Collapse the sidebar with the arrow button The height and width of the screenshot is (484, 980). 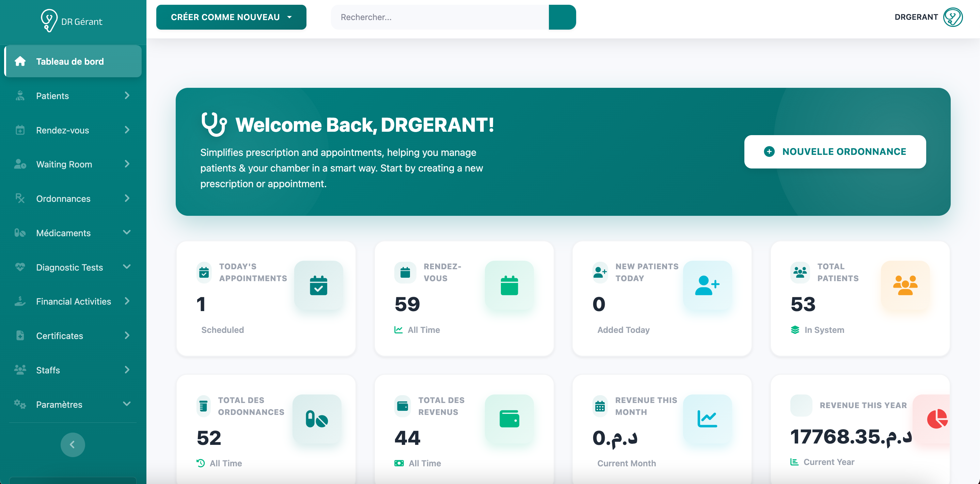[x=72, y=444]
